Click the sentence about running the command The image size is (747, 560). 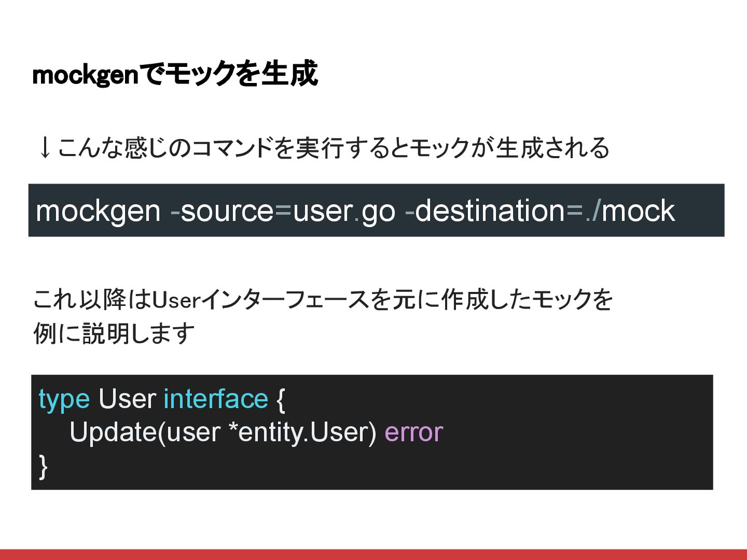pos(332,148)
